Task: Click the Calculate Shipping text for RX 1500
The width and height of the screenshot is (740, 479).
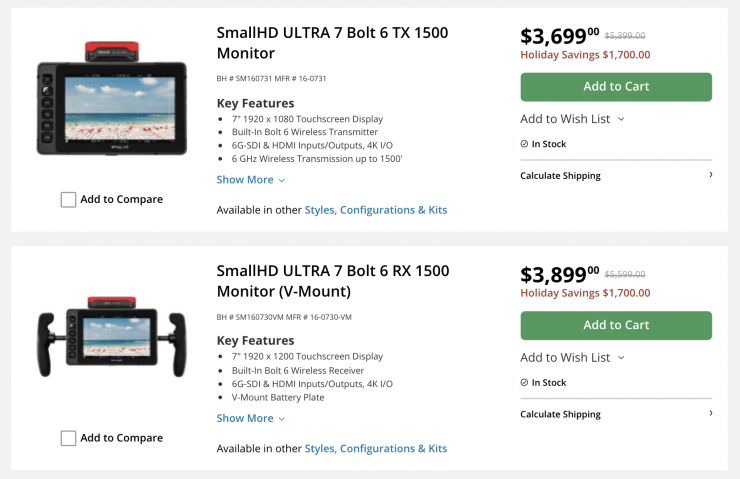Action: click(x=560, y=414)
